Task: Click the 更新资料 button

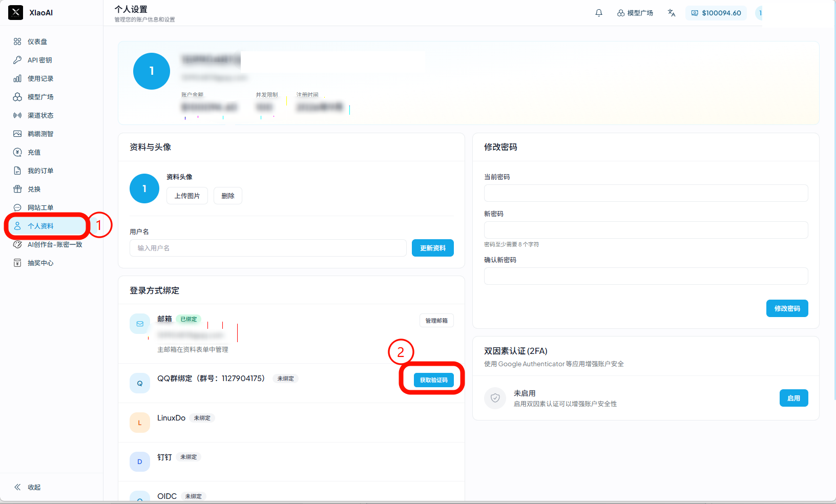Action: coord(433,248)
